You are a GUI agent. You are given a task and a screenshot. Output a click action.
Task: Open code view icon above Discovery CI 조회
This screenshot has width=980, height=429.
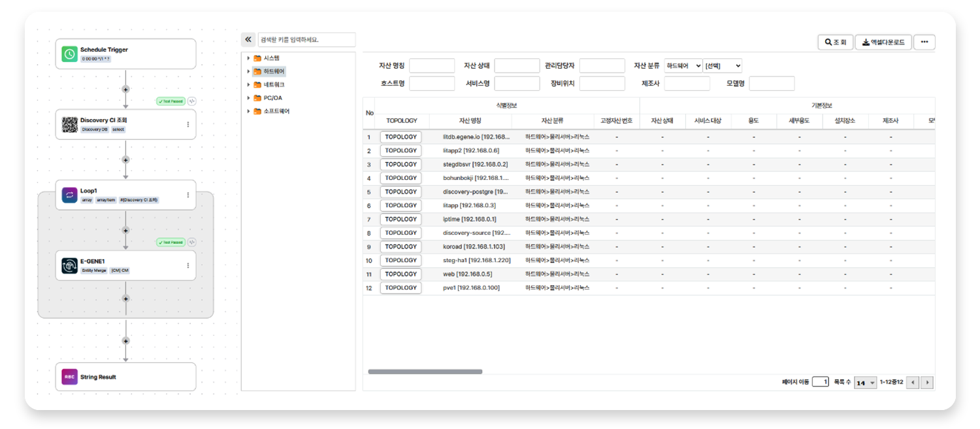(x=192, y=101)
